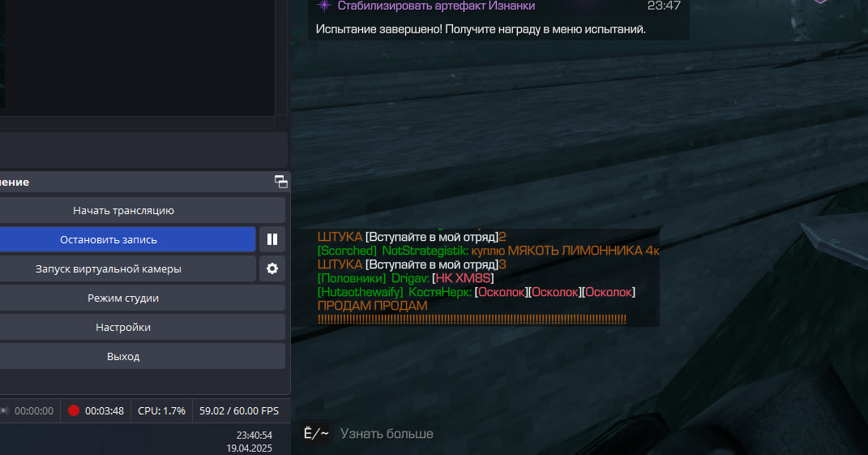
Task: Click Выход to exit OBS
Action: click(x=123, y=356)
